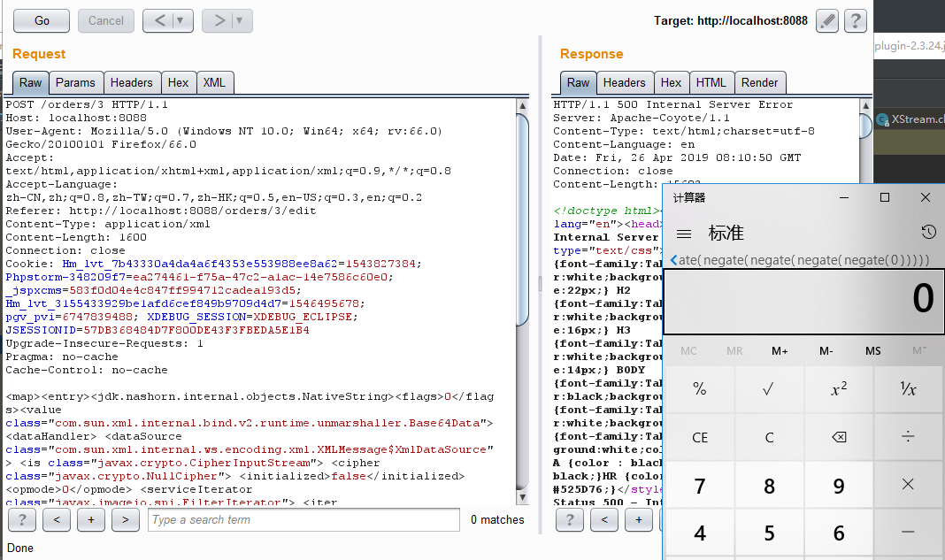This screenshot has width=945, height=560.
Task: Click request search next match button
Action: point(126,519)
